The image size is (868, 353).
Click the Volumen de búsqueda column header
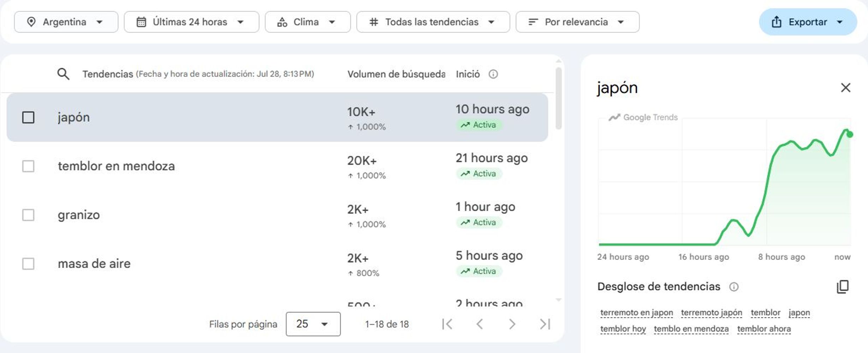coord(396,74)
